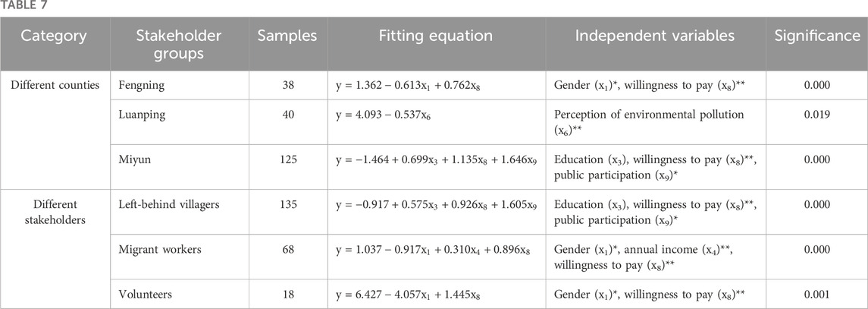This screenshot has width=868, height=309.
Task: Click the Significance column header
Action: [813, 35]
